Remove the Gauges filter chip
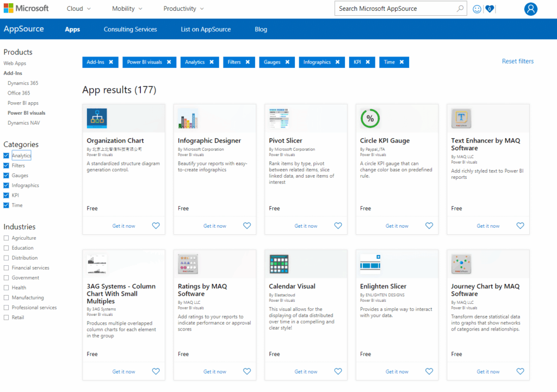The height and width of the screenshot is (392, 557). (x=287, y=62)
